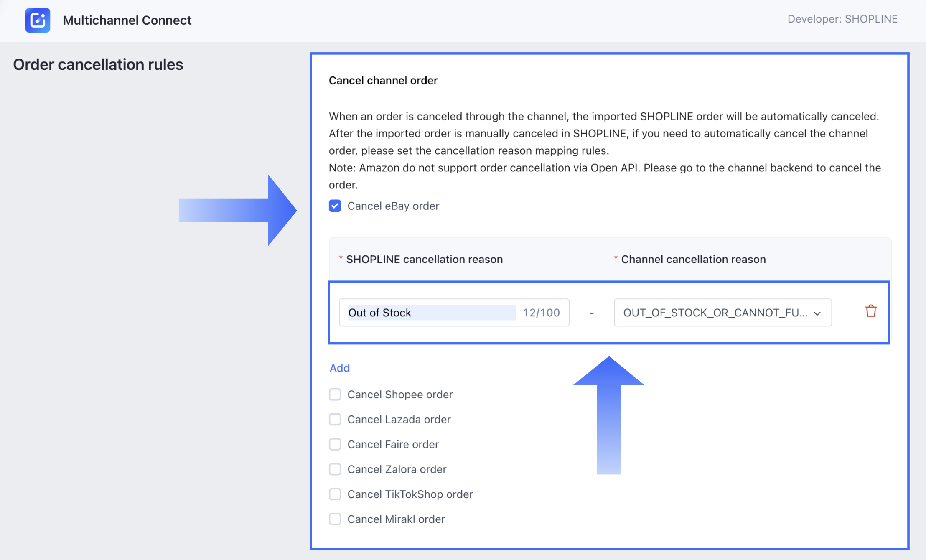Click the chevron arrow in channel reason dropdown
926x560 pixels.
point(817,313)
